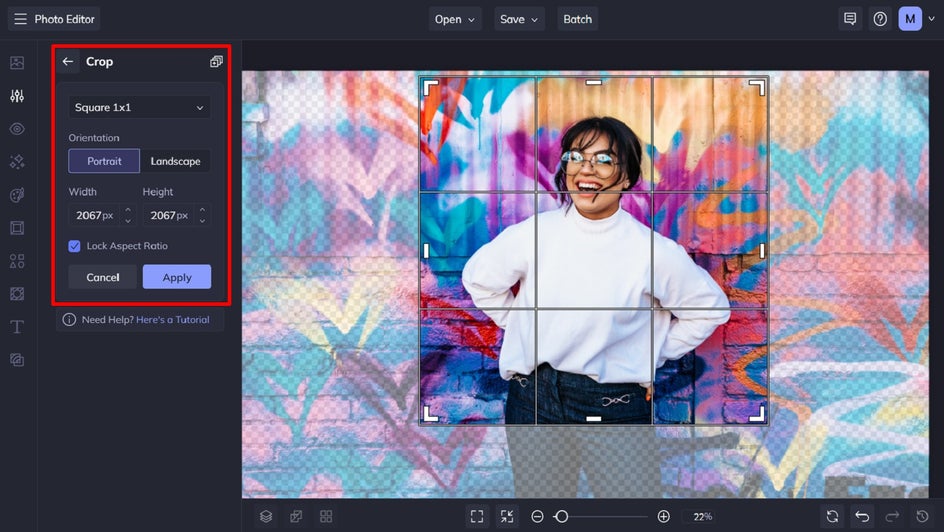Open the history clock icon

pyautogui.click(x=922, y=516)
